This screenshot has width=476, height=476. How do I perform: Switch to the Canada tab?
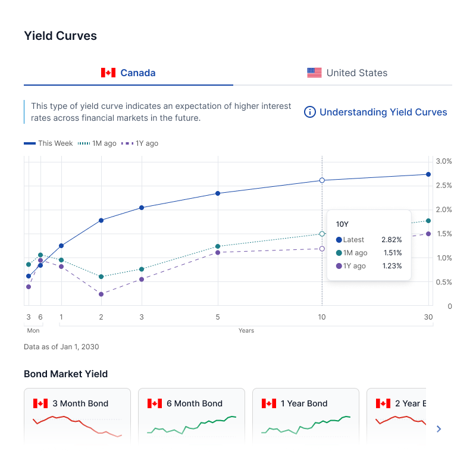point(129,73)
